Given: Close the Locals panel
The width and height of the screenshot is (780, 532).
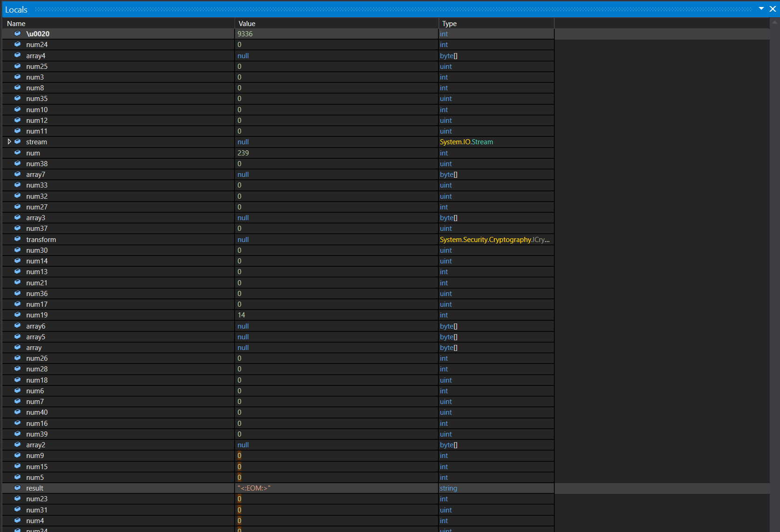Looking at the screenshot, I should click(773, 9).
